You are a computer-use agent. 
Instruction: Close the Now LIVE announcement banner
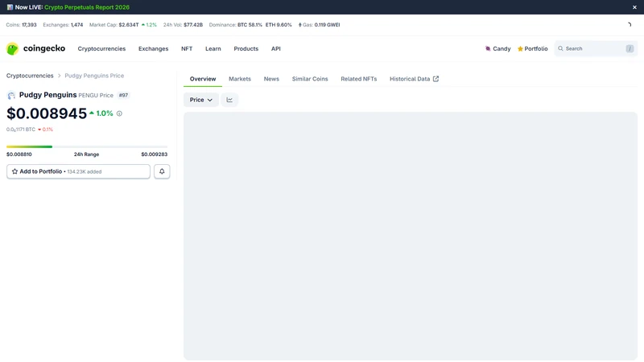coord(634,7)
